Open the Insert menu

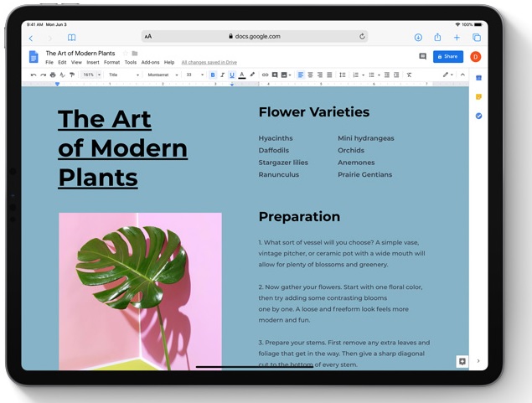click(x=92, y=63)
